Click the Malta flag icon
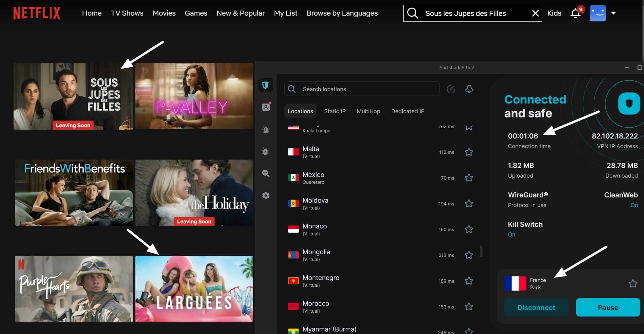This screenshot has height=334, width=644. pyautogui.click(x=293, y=152)
